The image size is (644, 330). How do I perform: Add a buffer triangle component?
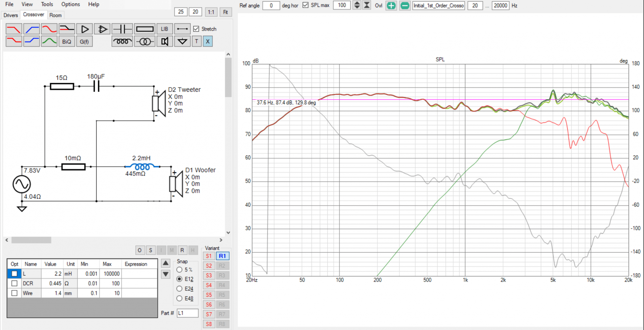point(85,29)
